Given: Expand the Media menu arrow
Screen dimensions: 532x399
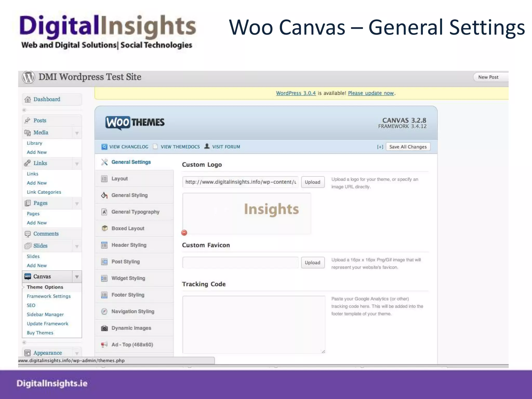Looking at the screenshot, I should [77, 133].
